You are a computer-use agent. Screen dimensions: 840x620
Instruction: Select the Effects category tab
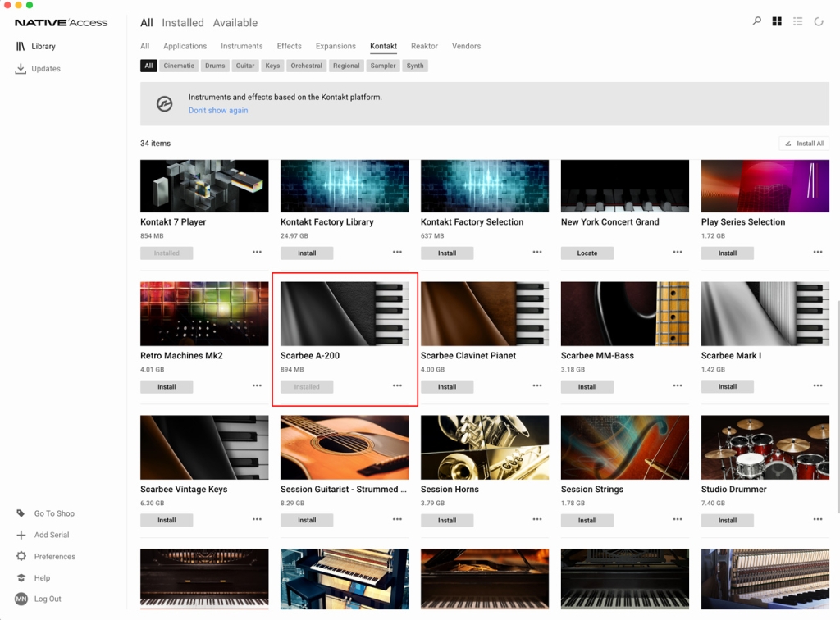290,46
